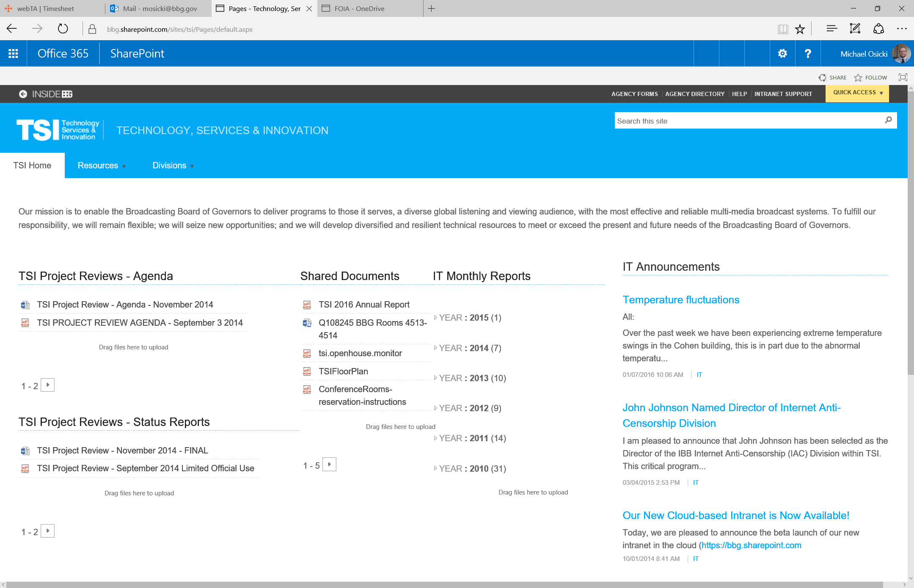The width and height of the screenshot is (914, 588).
Task: Click the InsideBBG back arrow icon
Action: tap(23, 94)
